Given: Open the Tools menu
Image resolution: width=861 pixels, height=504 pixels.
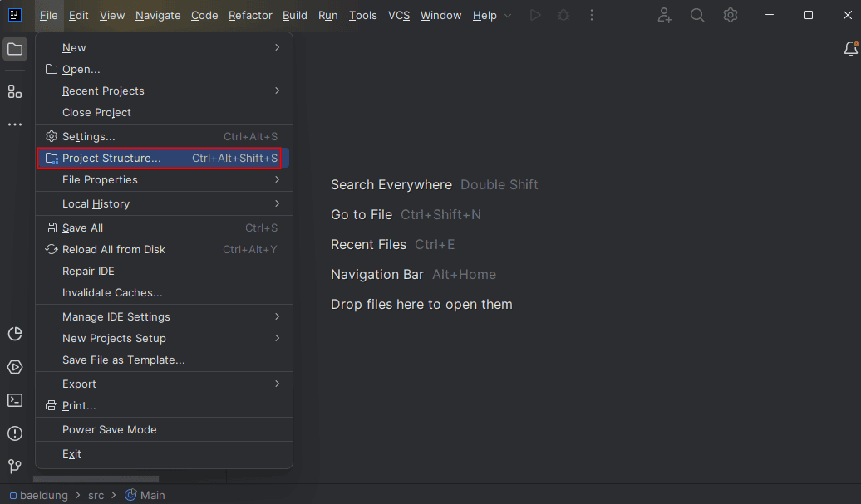Looking at the screenshot, I should pyautogui.click(x=363, y=15).
